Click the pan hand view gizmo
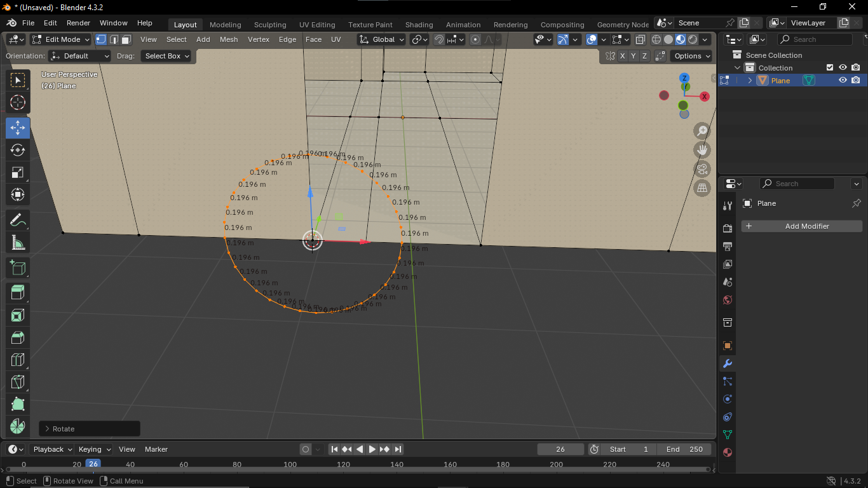 [702, 150]
